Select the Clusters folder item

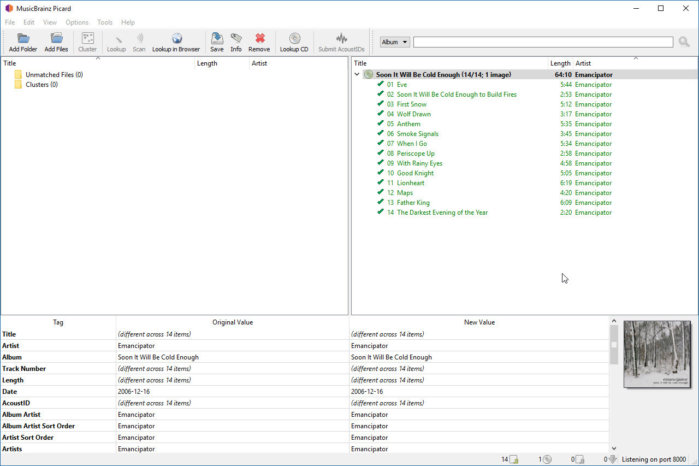click(x=41, y=85)
